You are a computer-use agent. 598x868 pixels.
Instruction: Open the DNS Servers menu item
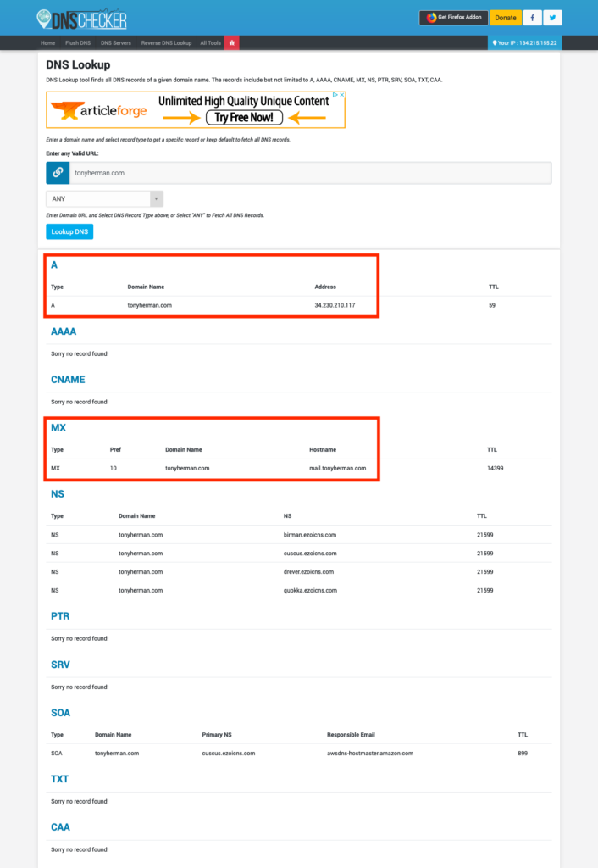tap(115, 42)
